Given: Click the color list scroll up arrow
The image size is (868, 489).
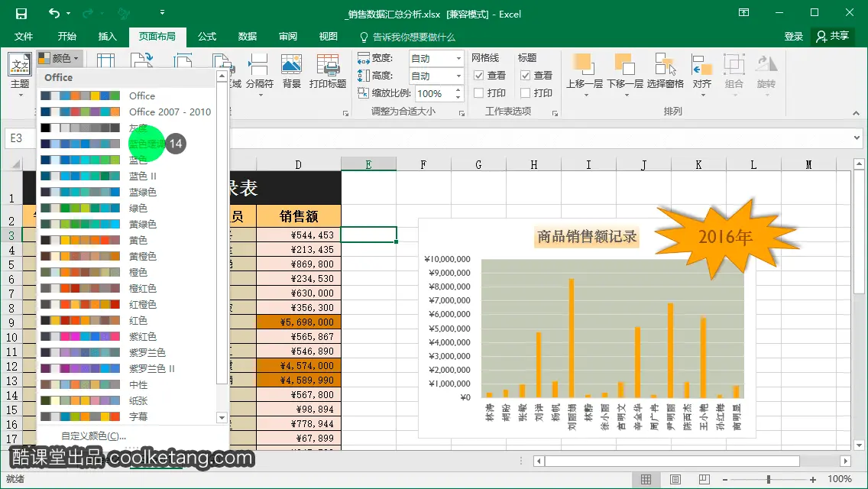Looking at the screenshot, I should [x=222, y=76].
